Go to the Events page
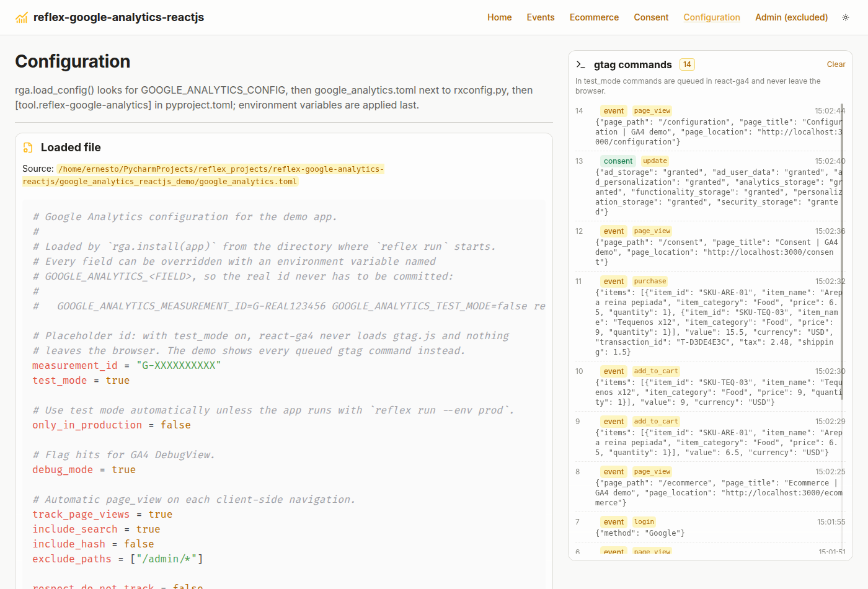 [x=541, y=17]
